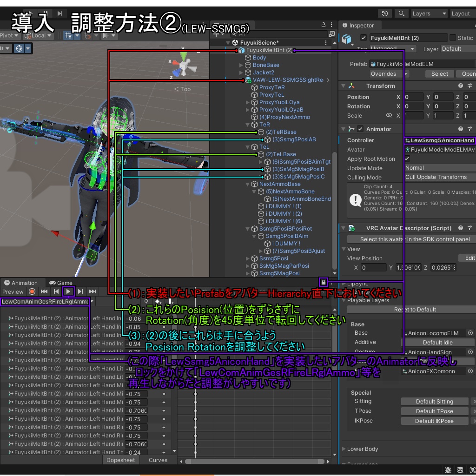
Task: Expand the SsMg5MagParPosi object
Action: [247, 266]
